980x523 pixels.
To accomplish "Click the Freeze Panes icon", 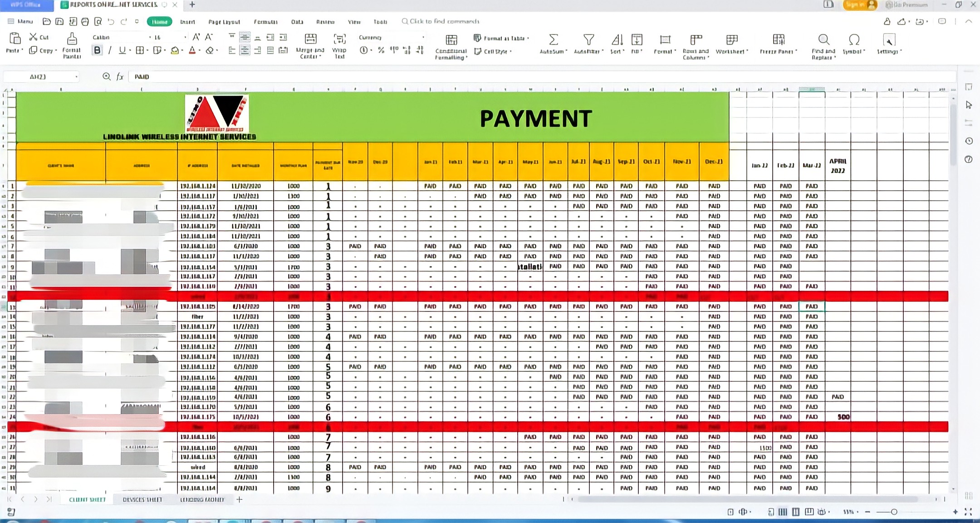I will [x=778, y=39].
